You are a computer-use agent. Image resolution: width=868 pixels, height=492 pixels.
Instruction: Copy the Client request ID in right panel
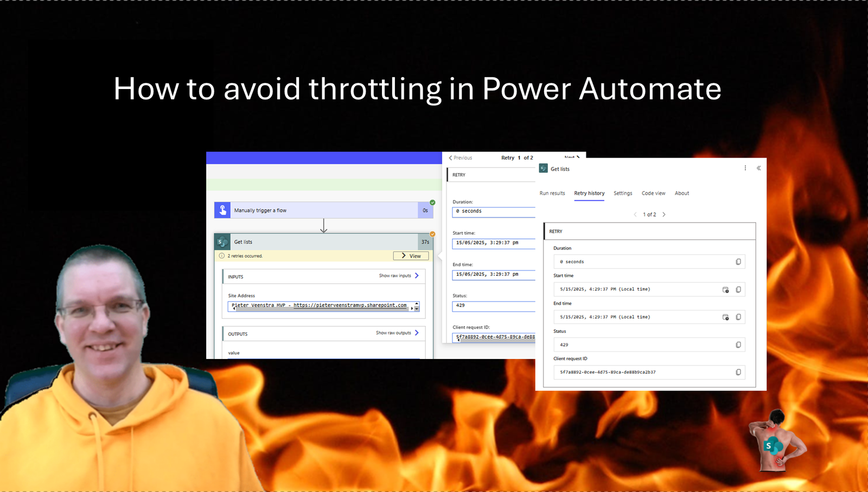click(738, 373)
